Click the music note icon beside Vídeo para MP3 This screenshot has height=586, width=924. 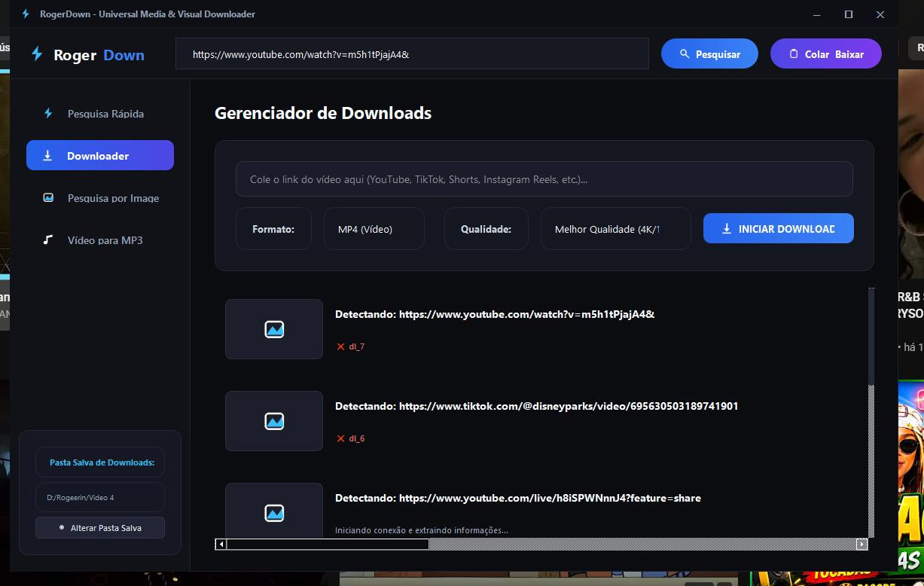coord(48,240)
